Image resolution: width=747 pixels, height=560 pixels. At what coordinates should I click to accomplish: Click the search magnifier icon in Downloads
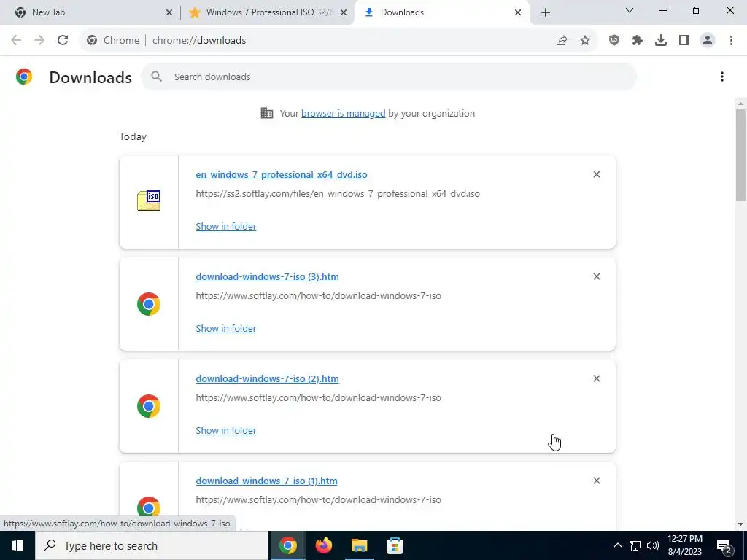coord(156,77)
